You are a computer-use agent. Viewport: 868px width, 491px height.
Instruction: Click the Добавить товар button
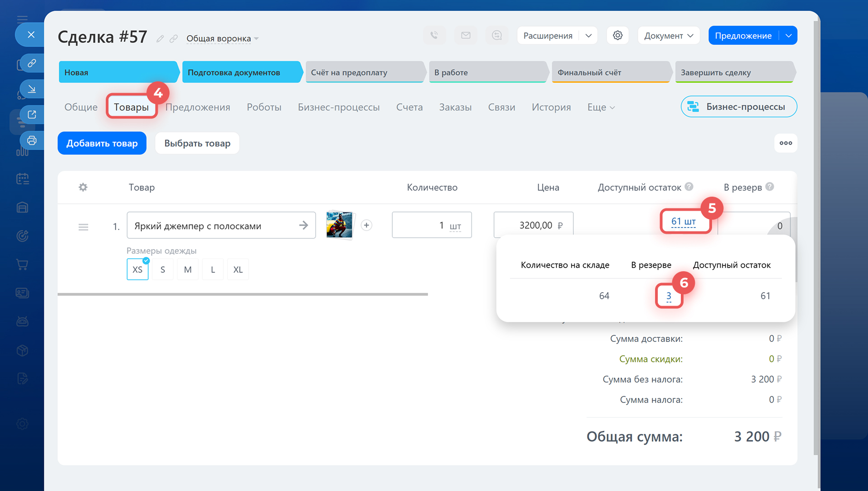102,143
